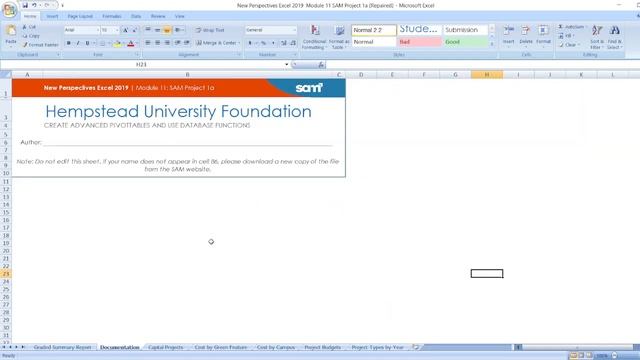Viewport: 640px width, 360px height.
Task: Decrease decimal places
Action: 293,43
